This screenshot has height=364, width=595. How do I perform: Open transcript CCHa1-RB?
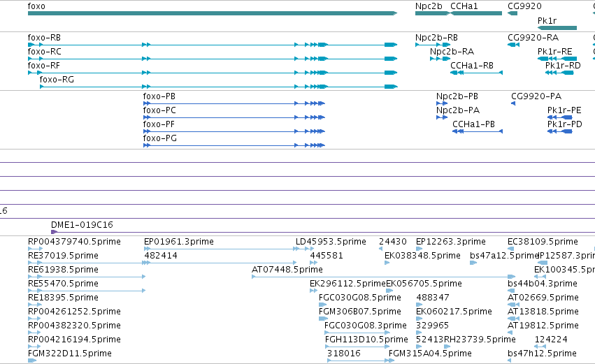[x=472, y=66]
